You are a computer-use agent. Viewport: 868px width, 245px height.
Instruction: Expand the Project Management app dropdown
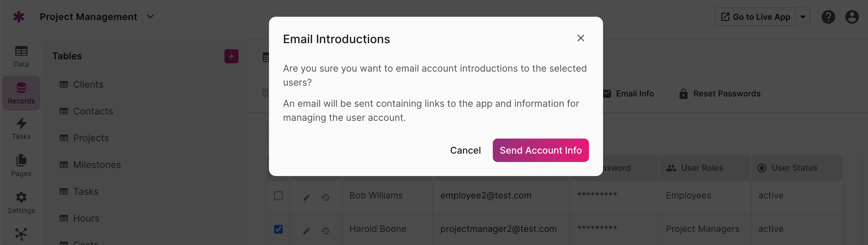pos(150,16)
